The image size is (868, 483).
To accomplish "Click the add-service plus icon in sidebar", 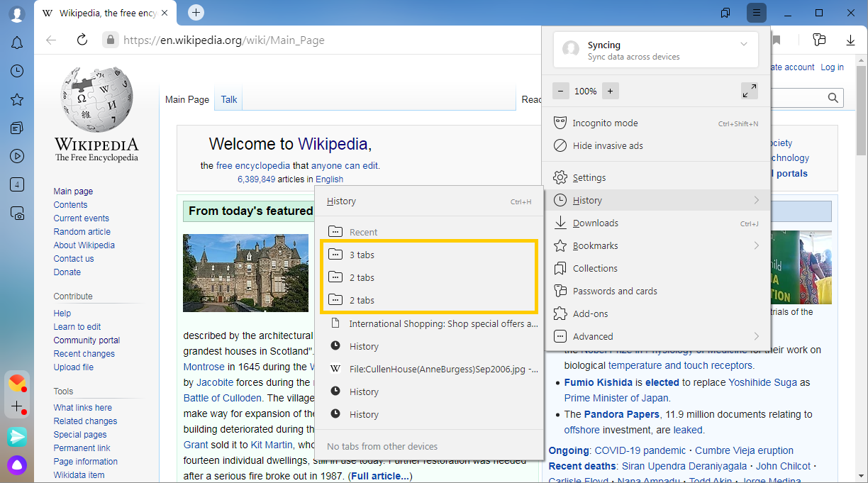I will (x=17, y=407).
